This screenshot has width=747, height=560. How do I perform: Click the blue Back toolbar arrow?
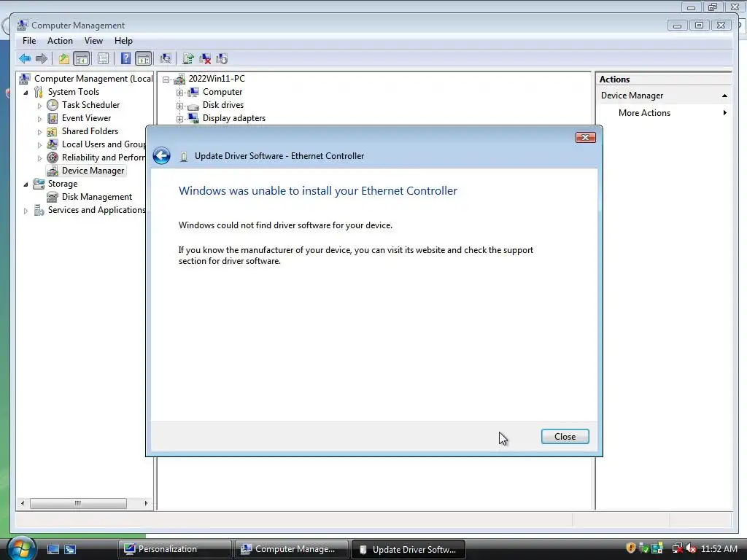(x=25, y=58)
